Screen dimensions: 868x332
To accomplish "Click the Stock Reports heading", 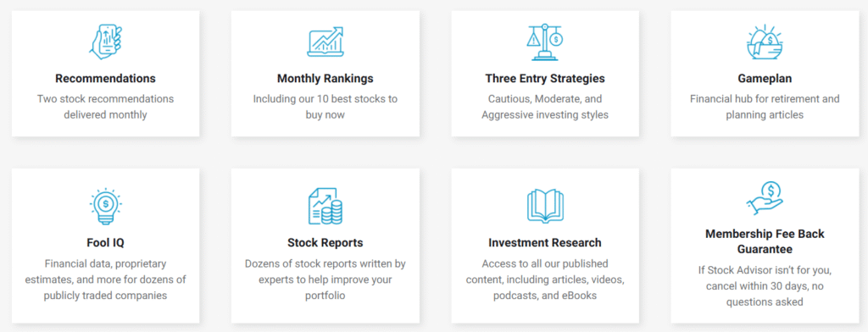I will [x=325, y=242].
